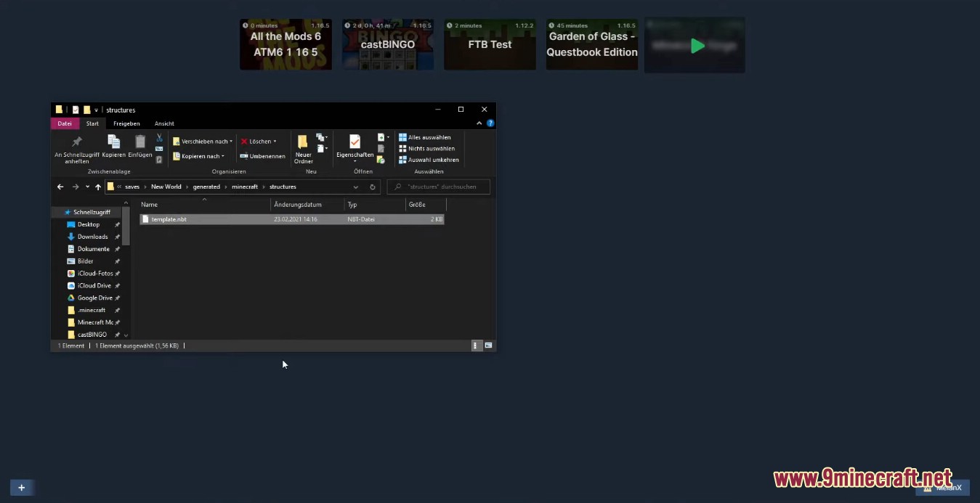Open iCloud-Fotos in navigation pane
This screenshot has width=980, height=503.
click(95, 274)
